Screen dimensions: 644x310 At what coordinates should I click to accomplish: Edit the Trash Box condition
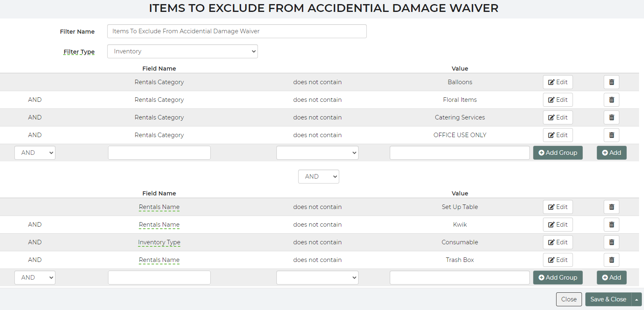coord(558,260)
